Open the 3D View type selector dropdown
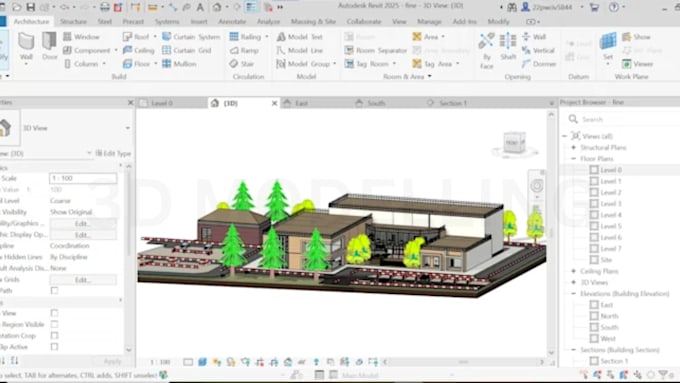This screenshot has height=383, width=680. pos(128,128)
